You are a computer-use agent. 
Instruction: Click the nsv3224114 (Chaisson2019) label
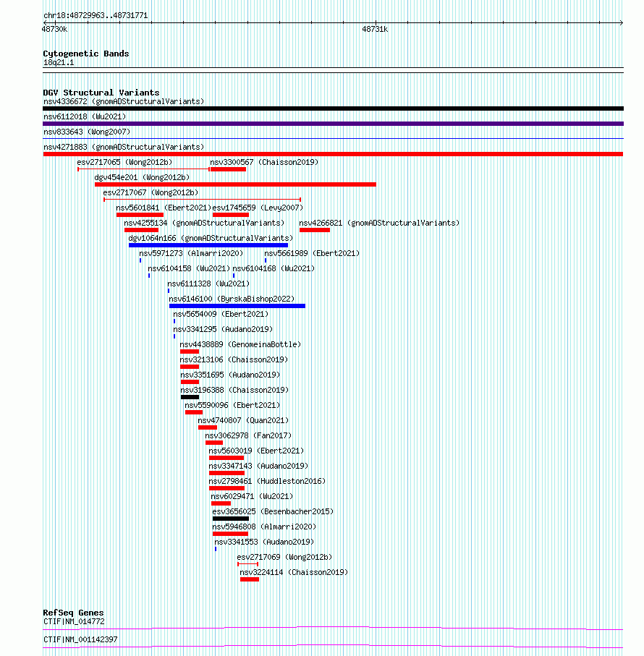point(294,573)
